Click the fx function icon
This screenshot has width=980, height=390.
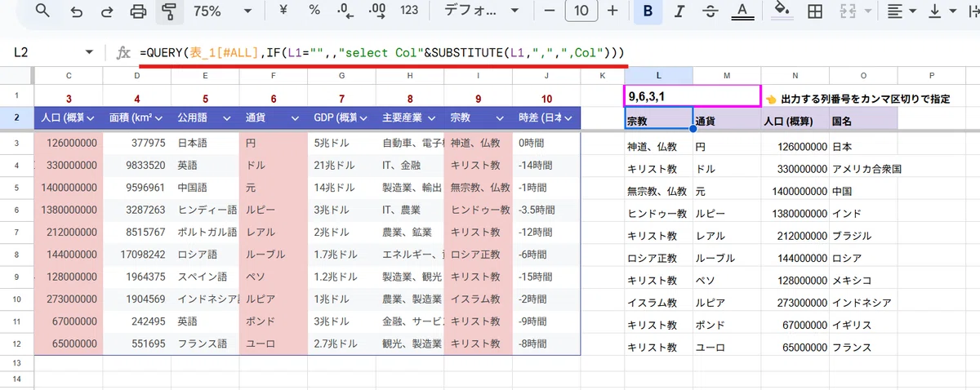click(123, 52)
